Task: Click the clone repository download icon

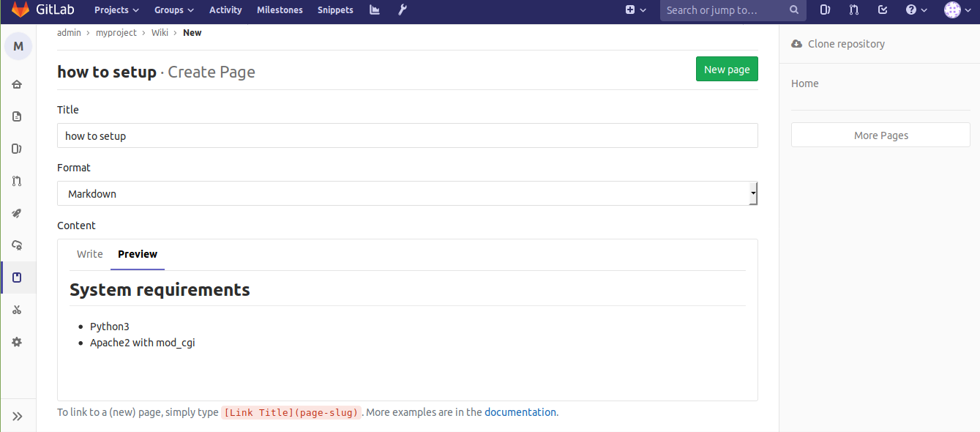Action: (796, 44)
